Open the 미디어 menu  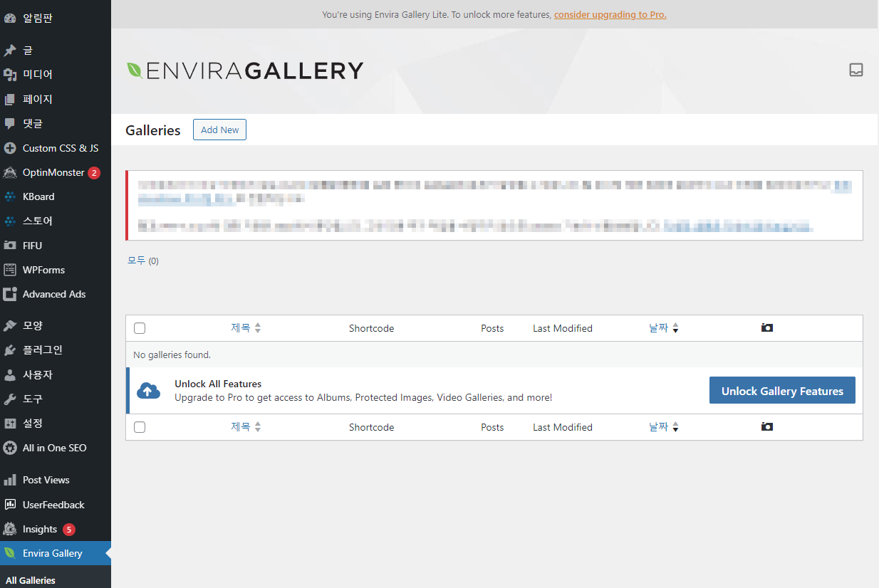pyautogui.click(x=56, y=75)
